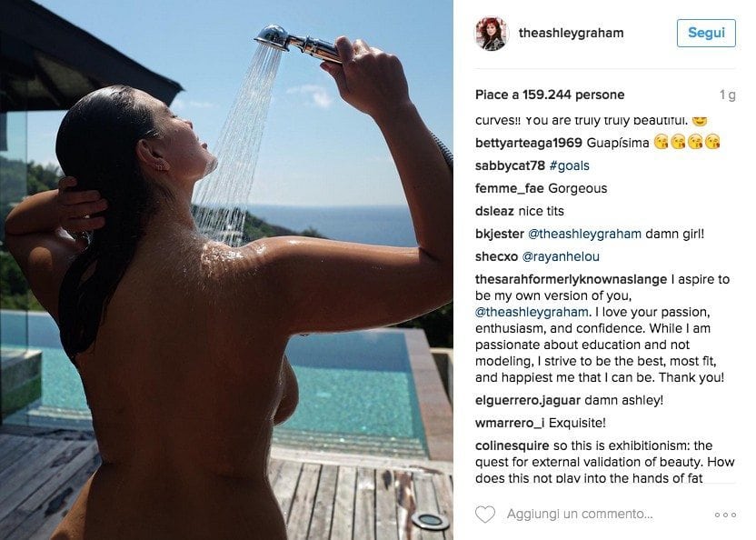The image size is (756, 540).
Task: Click the Aggiungi un commento field
Action: point(580,515)
